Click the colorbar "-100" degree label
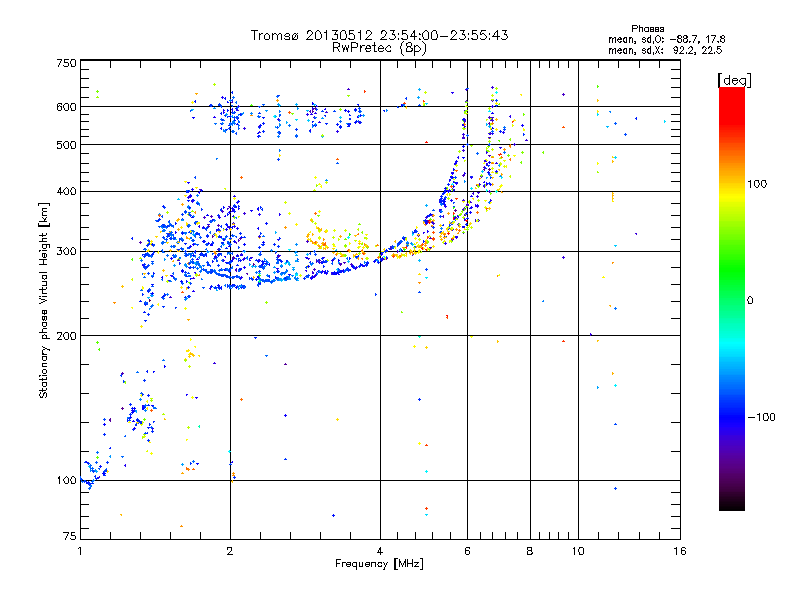Image resolution: width=800 pixels, height=600 pixels. coord(761,417)
